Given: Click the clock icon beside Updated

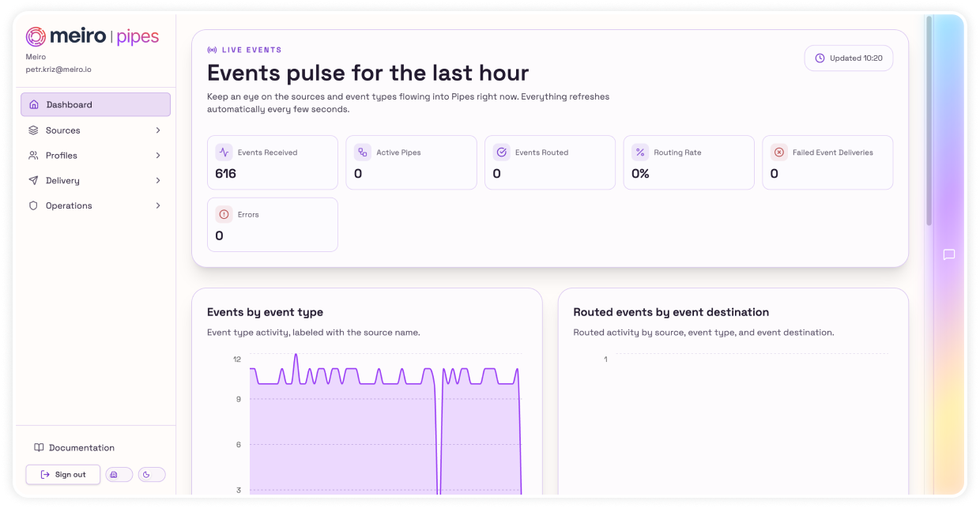Looking at the screenshot, I should pos(820,58).
